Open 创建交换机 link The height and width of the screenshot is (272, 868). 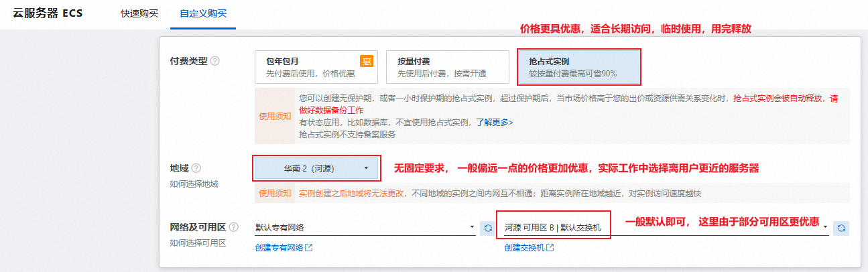pos(524,248)
